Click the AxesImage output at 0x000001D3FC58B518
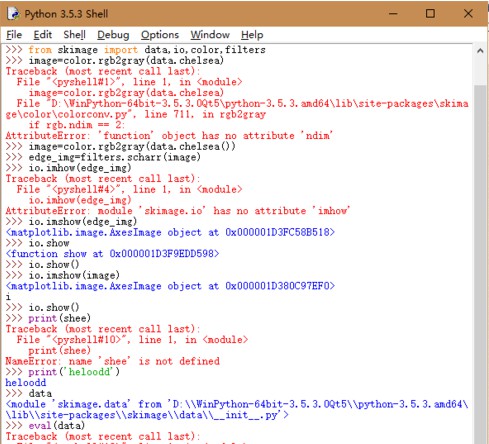 [x=170, y=232]
